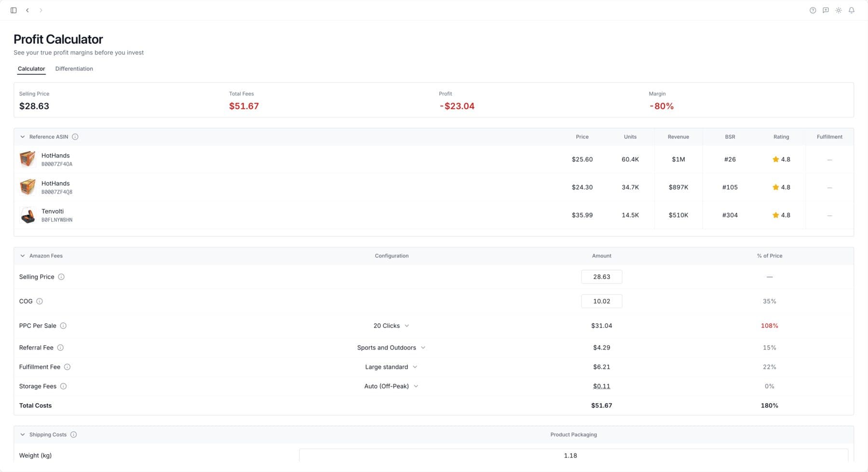The image size is (868, 472).
Task: Click the Referral Fee info icon
Action: pos(60,348)
